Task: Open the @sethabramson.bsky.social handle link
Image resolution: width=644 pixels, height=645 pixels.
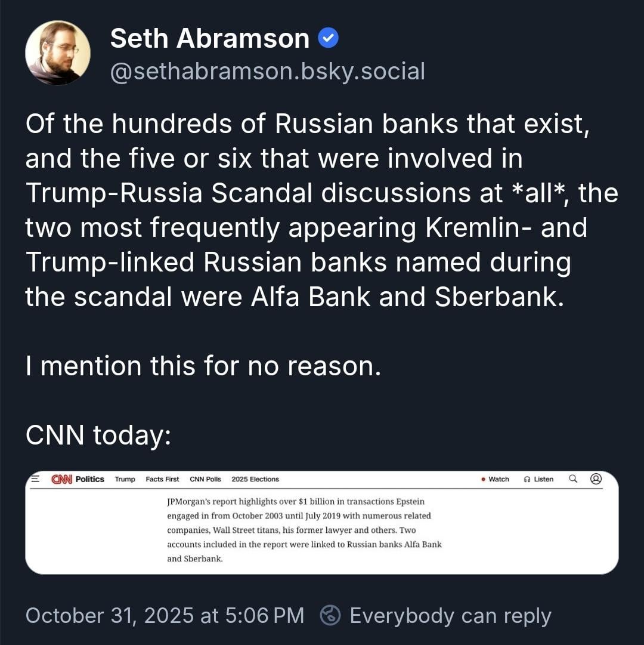Action: point(267,71)
